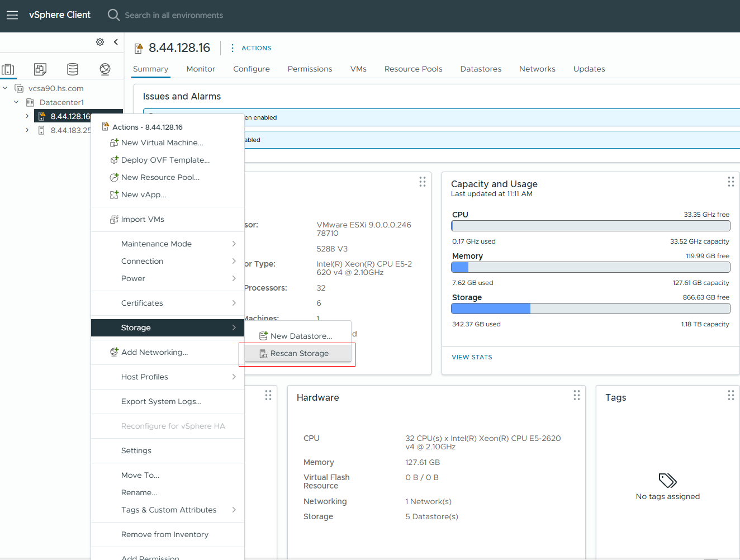Switch to Hosts and Clusters inventory view
740x560 pixels.
pyautogui.click(x=8, y=69)
